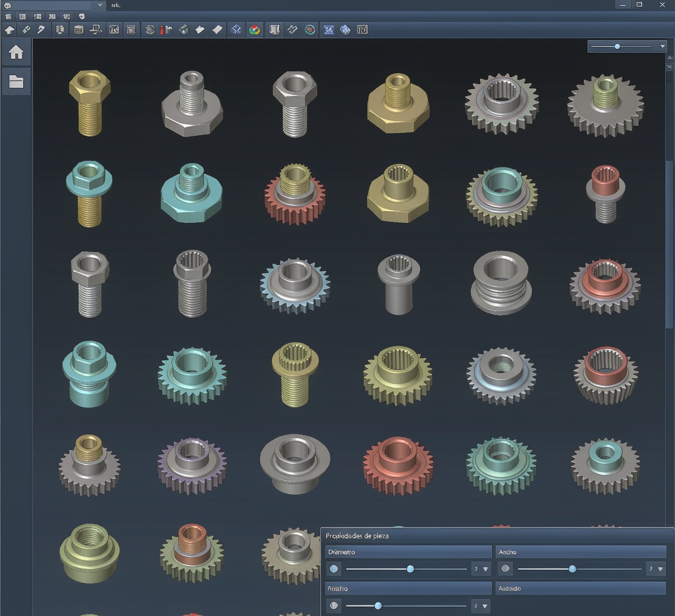Select the up-arrow icon starting the main toolbar
The image size is (675, 616).
(9, 30)
